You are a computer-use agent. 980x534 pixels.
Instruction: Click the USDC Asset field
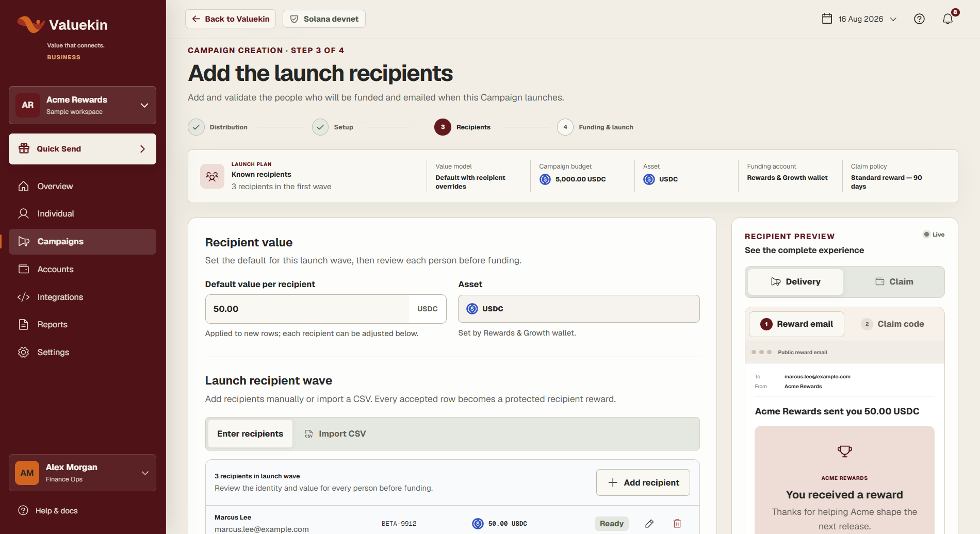click(x=579, y=309)
